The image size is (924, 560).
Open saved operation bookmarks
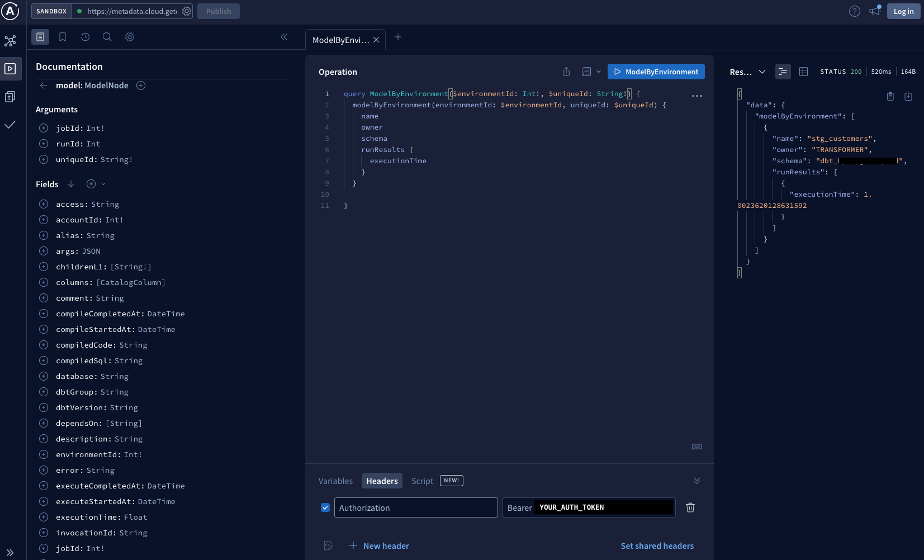click(x=63, y=37)
